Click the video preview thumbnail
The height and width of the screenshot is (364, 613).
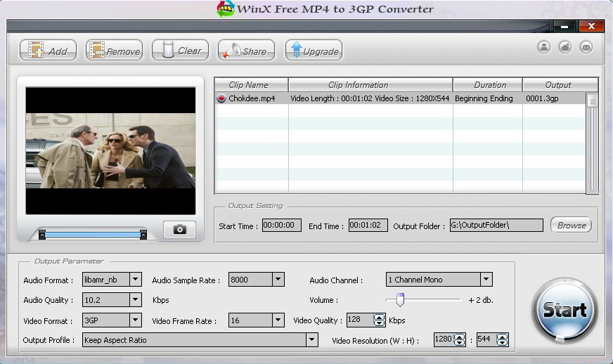(x=110, y=150)
